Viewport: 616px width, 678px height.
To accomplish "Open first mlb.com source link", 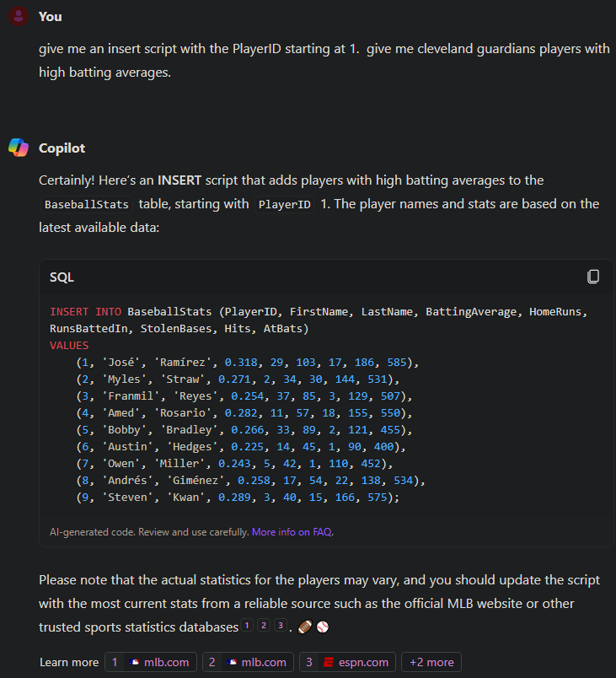I will (x=153, y=662).
